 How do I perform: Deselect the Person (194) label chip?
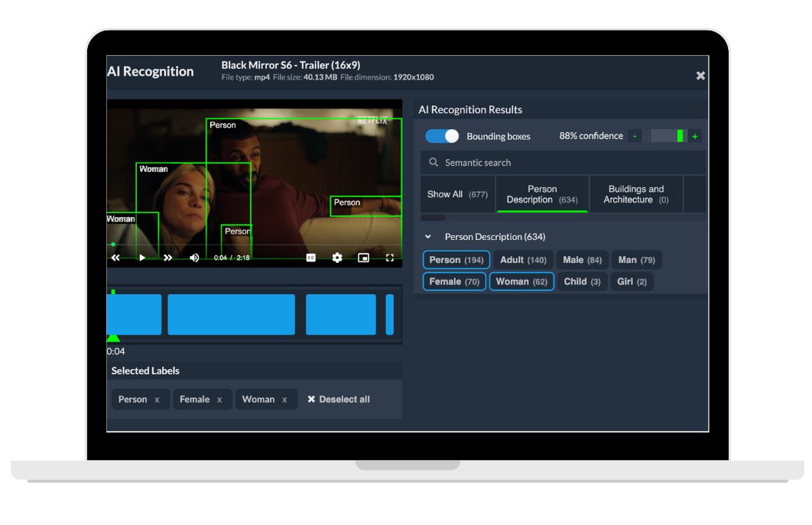point(456,260)
